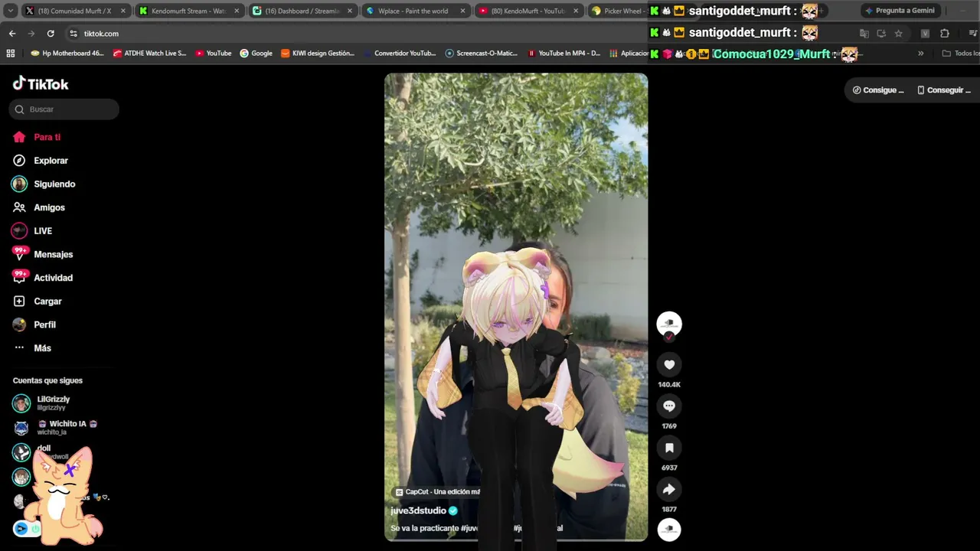Open YouTube In MP4 bookmark

pyautogui.click(x=563, y=54)
